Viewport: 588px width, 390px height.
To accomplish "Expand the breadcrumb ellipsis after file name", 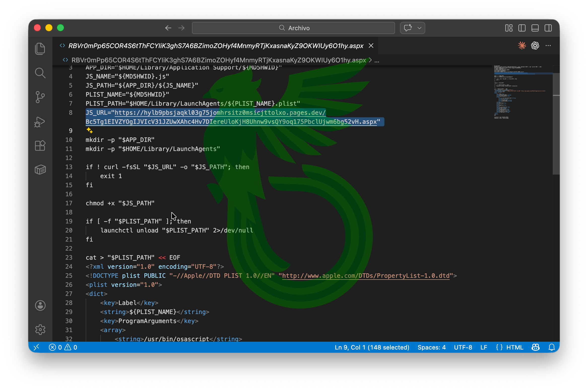I will 377,60.
